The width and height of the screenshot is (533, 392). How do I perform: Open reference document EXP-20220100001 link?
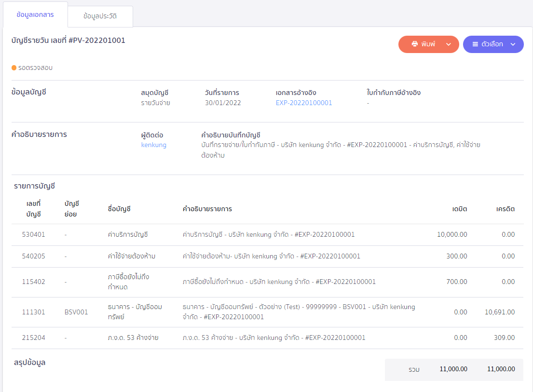click(x=304, y=103)
